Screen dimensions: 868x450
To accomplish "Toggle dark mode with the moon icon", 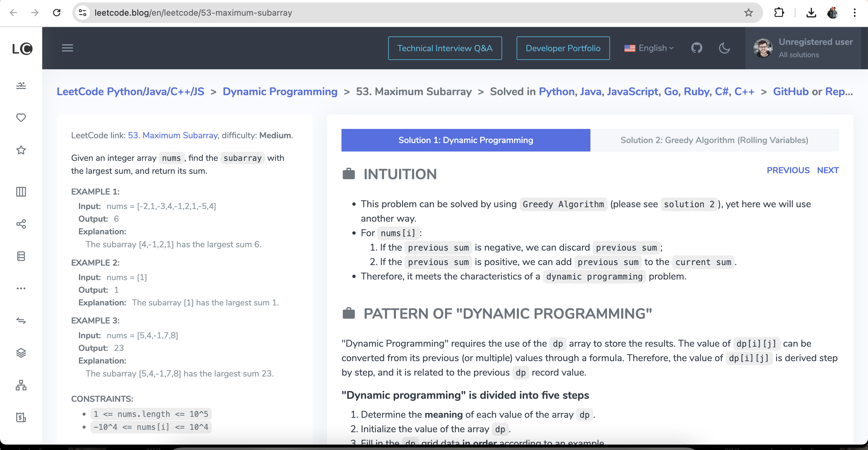I will tap(724, 48).
